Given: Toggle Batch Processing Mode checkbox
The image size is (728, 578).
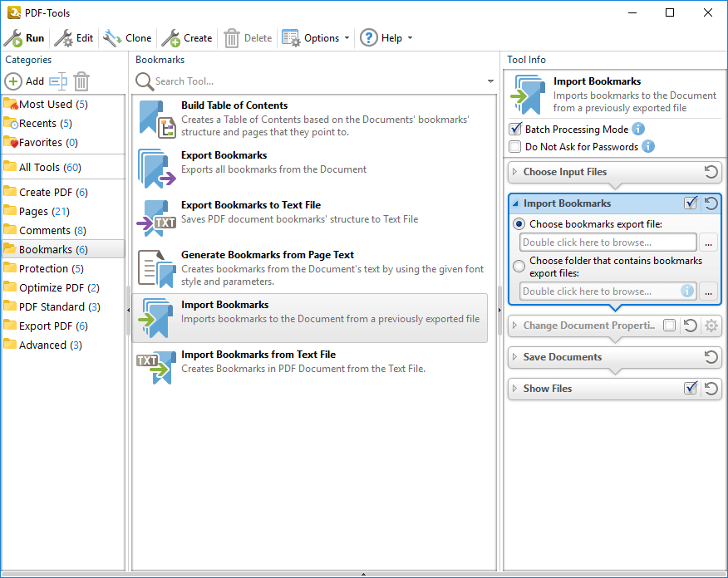Looking at the screenshot, I should pyautogui.click(x=515, y=129).
